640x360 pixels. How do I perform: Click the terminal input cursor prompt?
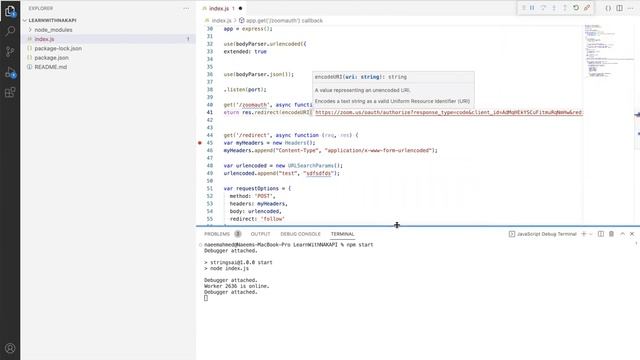(x=206, y=298)
